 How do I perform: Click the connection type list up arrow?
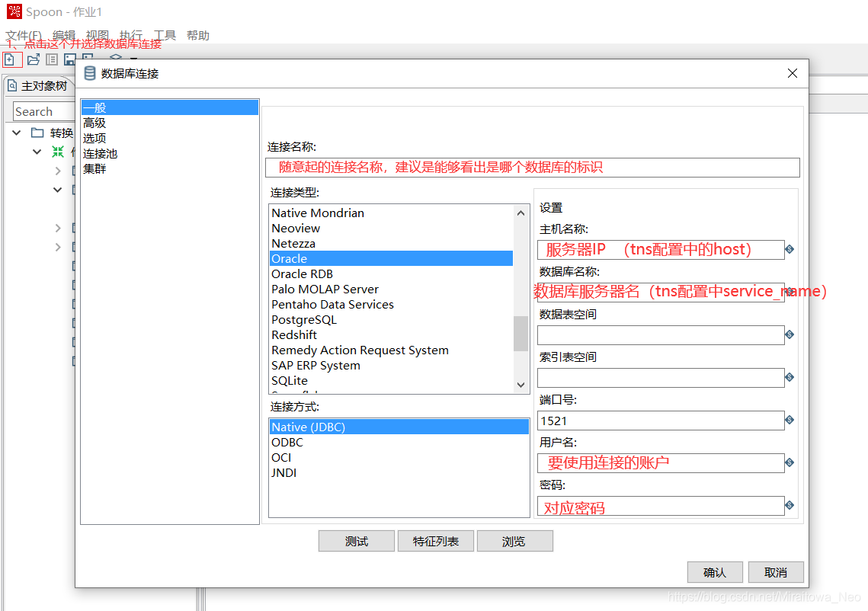(x=520, y=213)
